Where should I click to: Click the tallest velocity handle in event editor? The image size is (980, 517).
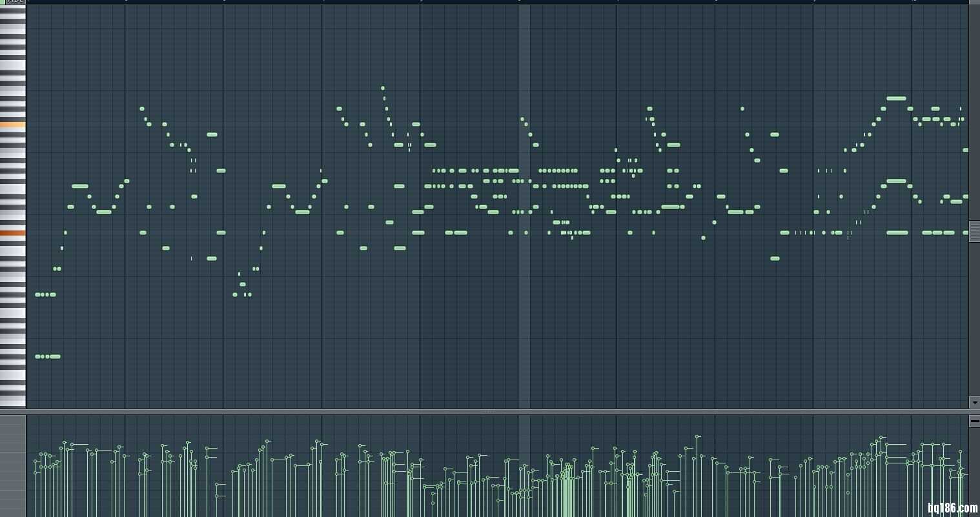[698, 437]
